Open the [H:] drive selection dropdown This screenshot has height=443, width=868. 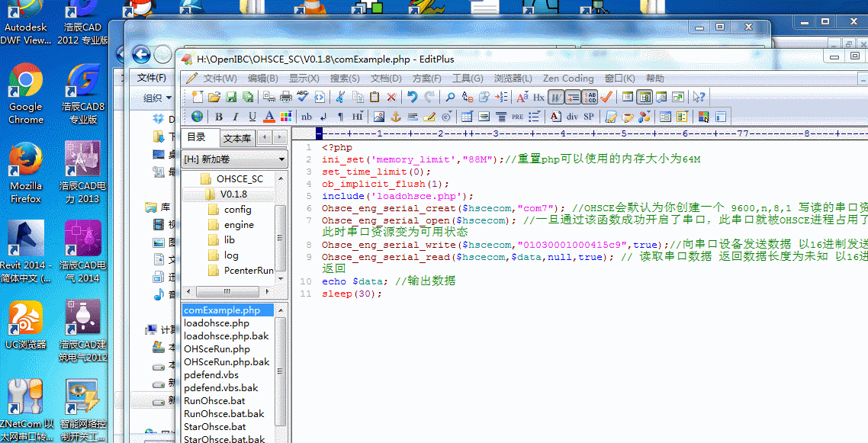pos(281,159)
